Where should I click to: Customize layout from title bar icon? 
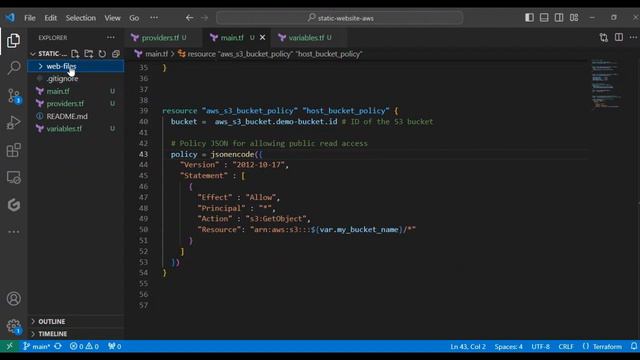574,18
